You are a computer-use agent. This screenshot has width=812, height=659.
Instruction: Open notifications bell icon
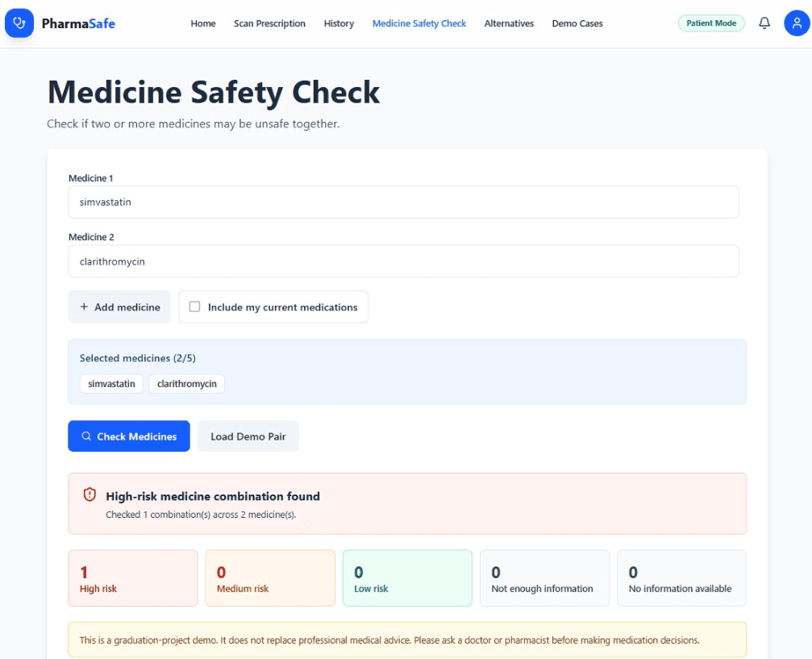coord(764,23)
